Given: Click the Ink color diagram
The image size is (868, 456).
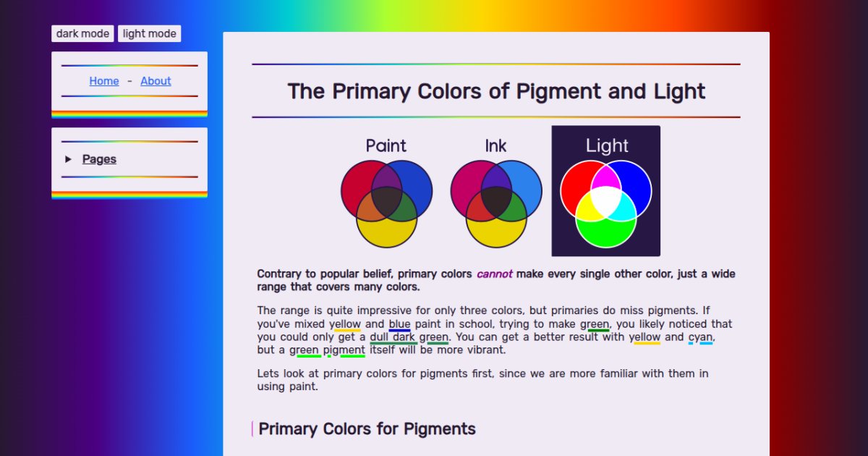Looking at the screenshot, I should click(495, 192).
